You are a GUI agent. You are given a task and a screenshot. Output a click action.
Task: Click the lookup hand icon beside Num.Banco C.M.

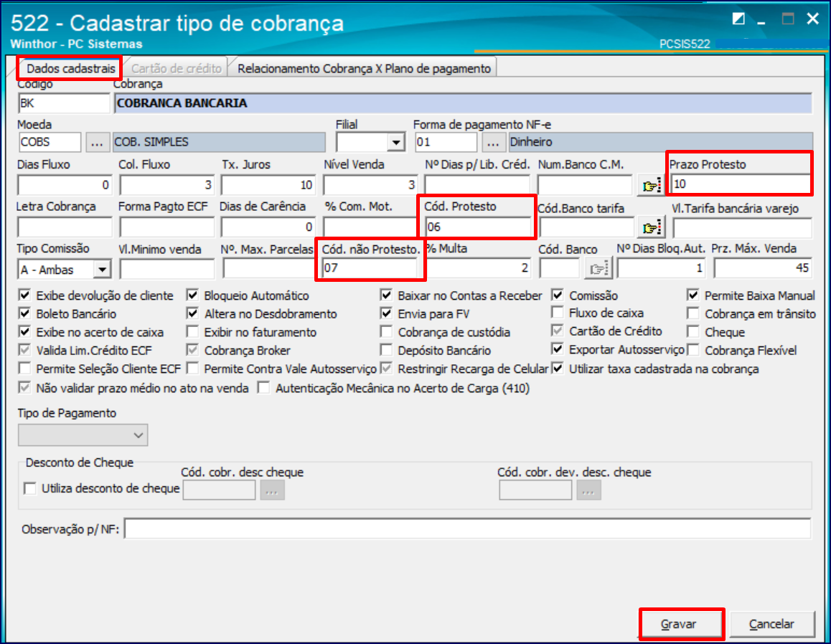click(651, 185)
